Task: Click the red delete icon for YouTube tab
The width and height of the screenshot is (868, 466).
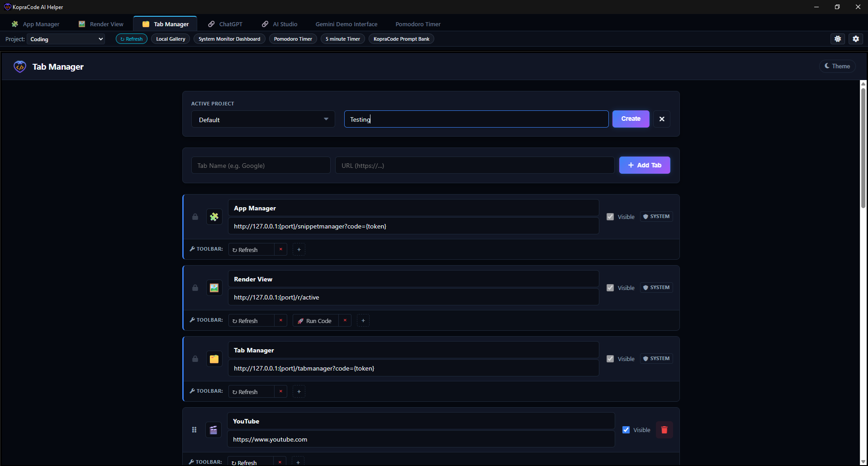Action: [664, 430]
